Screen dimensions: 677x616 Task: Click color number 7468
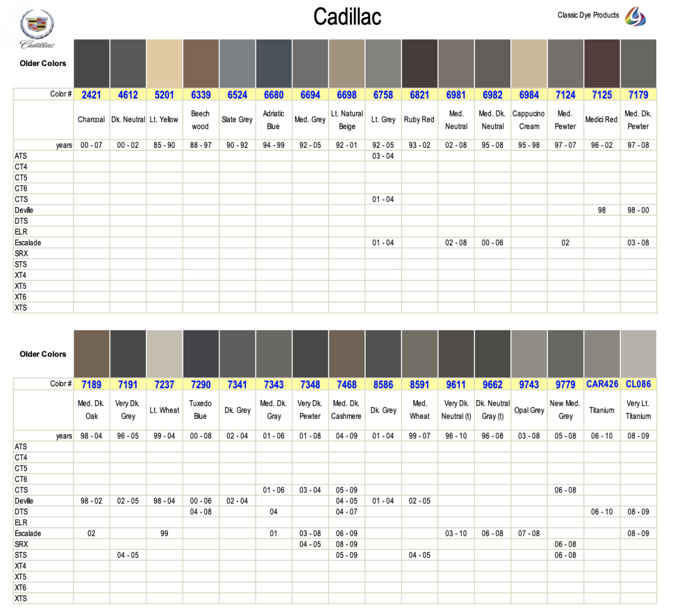point(347,384)
